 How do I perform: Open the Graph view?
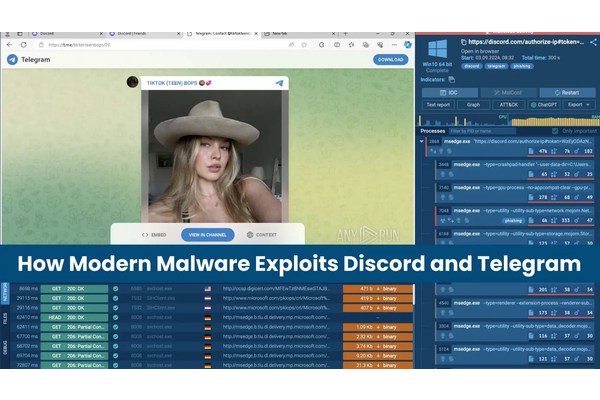473,104
